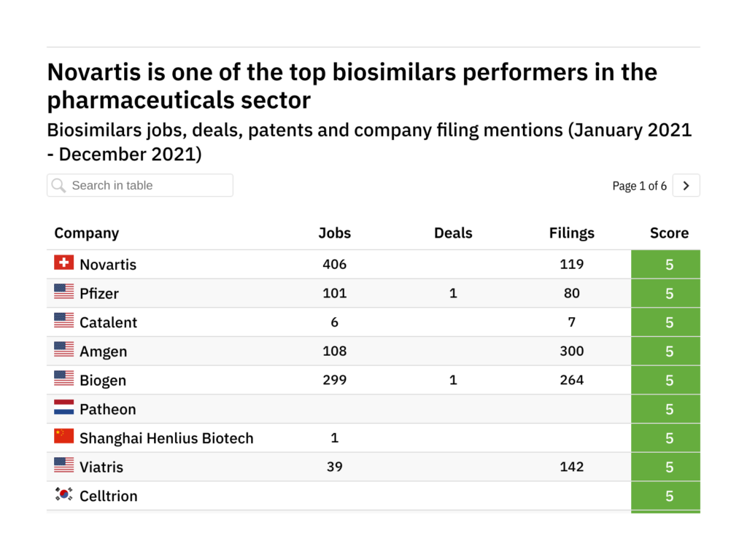Click the China flag by Shanghai Henlius Biotech

(64, 437)
